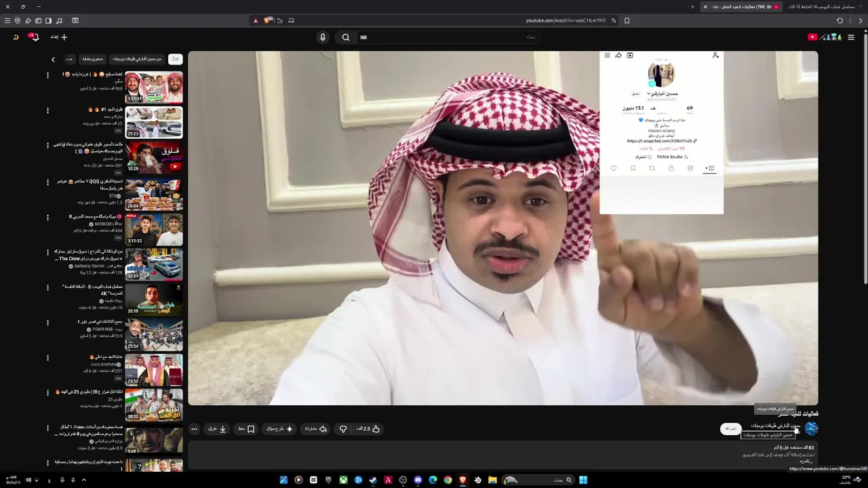Share the video

[x=316, y=428]
